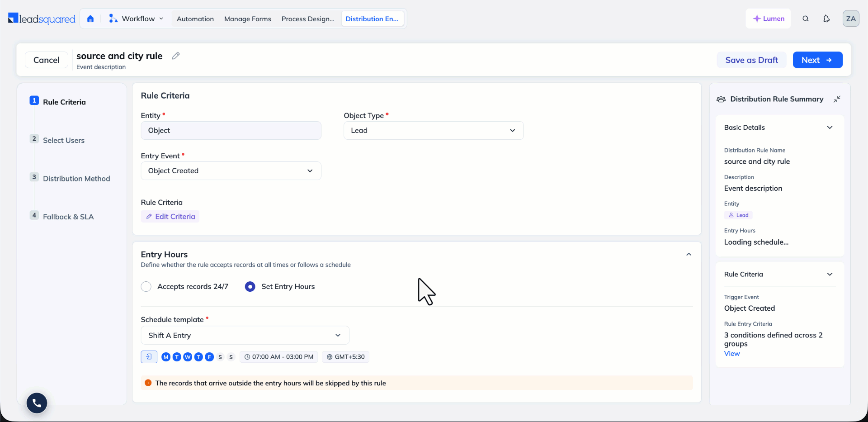
Task: Click the Entity field showing Object
Action: [231, 130]
